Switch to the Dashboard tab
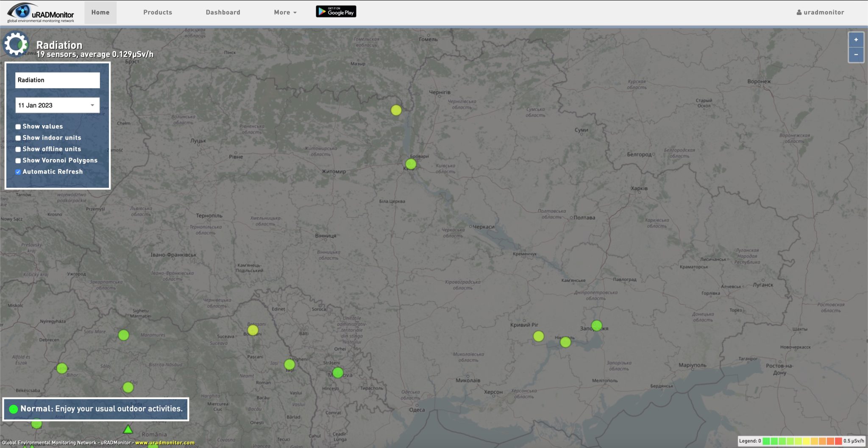The height and width of the screenshot is (448, 868). coord(223,12)
